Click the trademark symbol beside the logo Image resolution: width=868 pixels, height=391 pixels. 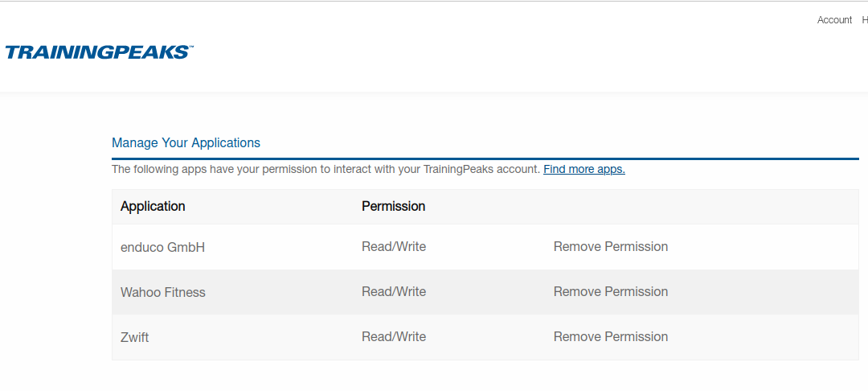click(x=190, y=47)
